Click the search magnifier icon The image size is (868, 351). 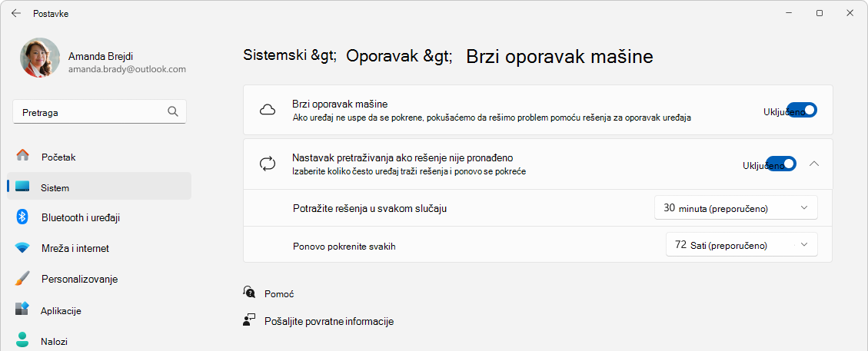click(173, 111)
